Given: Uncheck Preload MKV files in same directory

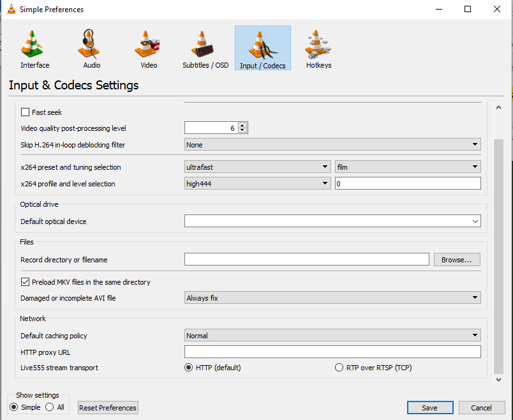Looking at the screenshot, I should [26, 282].
